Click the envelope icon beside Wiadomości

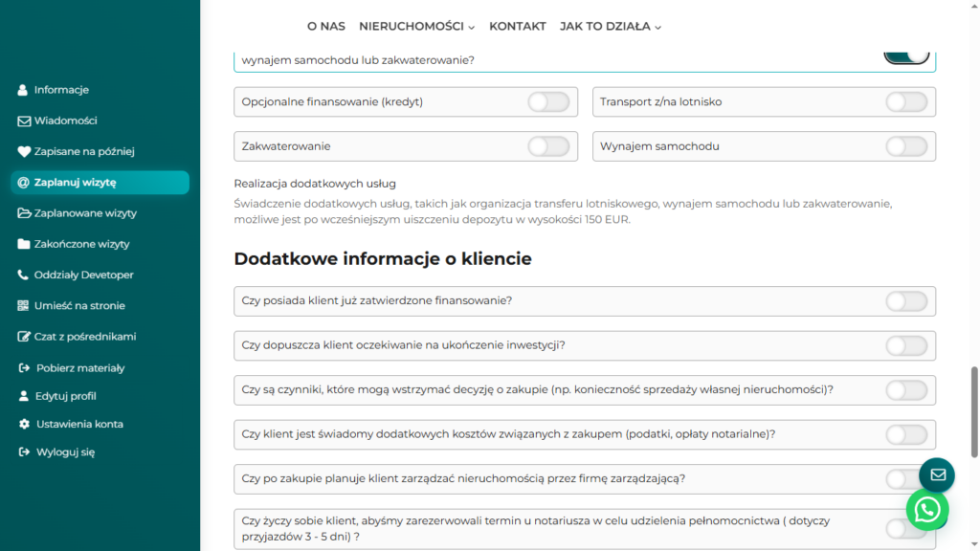click(24, 121)
